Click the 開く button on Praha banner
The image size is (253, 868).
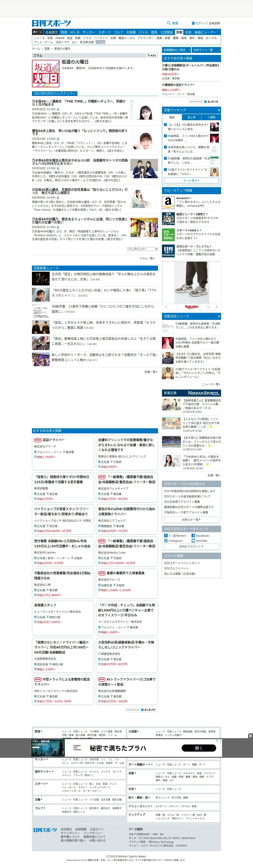pos(199,748)
